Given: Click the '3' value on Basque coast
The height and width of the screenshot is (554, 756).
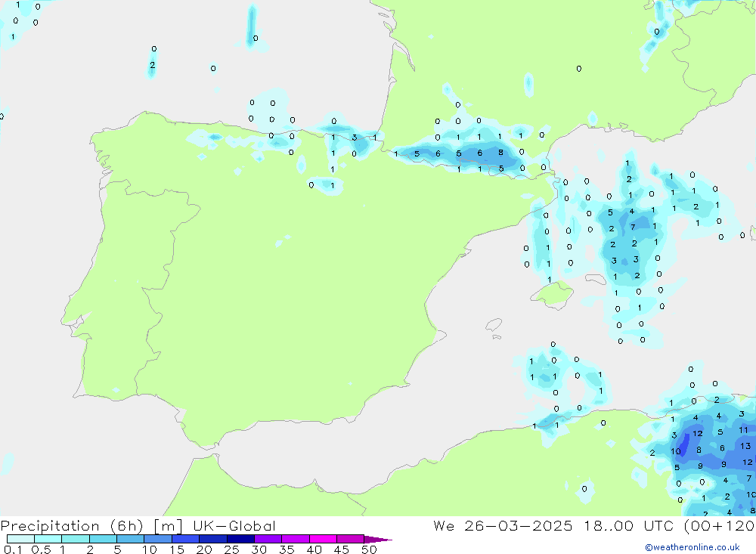Looking at the screenshot, I should coord(355,138).
